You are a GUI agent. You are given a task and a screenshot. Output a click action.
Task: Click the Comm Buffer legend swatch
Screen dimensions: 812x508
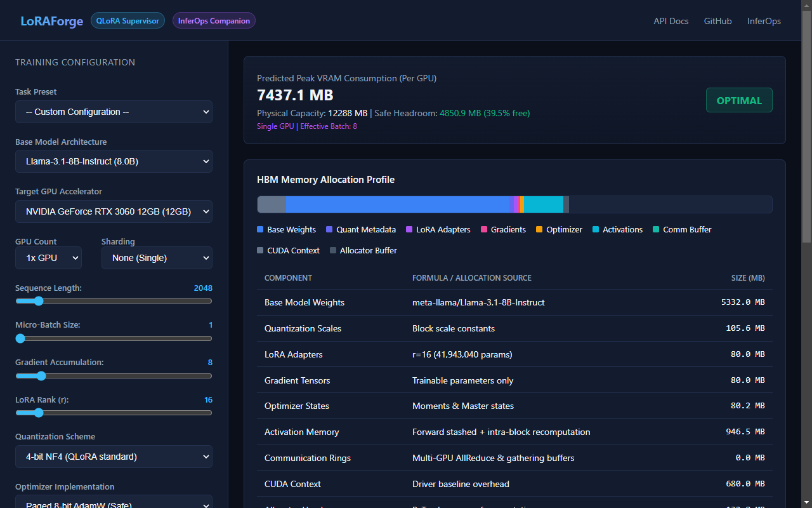coord(656,229)
